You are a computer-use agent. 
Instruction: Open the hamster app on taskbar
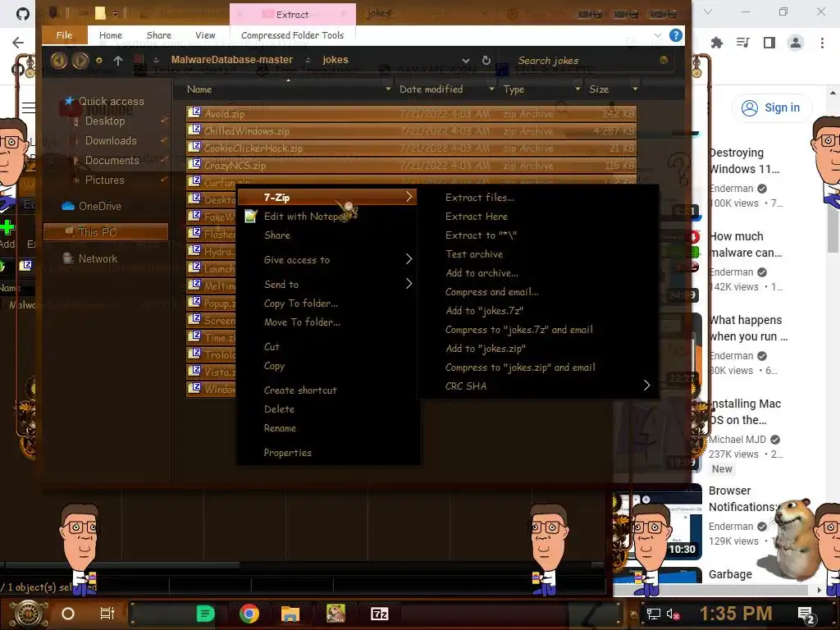[x=336, y=614]
